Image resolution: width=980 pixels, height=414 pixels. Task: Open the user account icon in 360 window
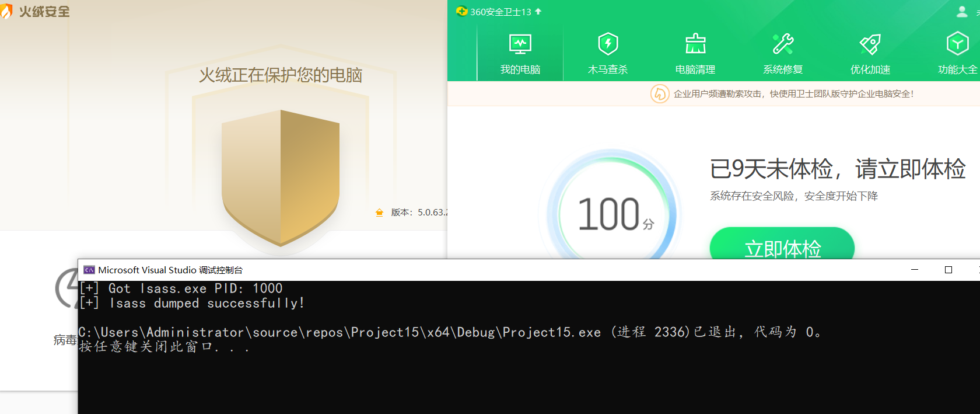click(962, 12)
